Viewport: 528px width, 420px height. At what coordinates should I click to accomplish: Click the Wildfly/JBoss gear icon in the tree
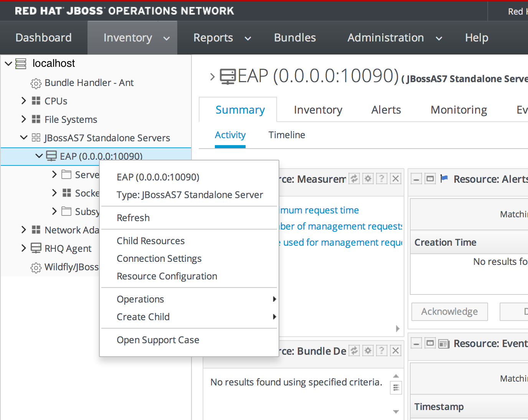pos(36,268)
